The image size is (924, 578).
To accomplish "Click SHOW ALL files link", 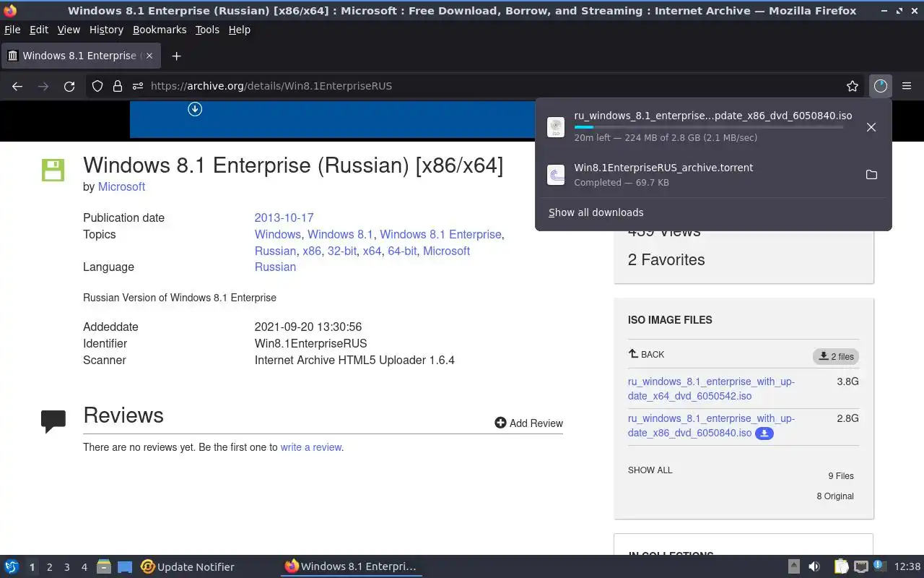I will [x=650, y=470].
